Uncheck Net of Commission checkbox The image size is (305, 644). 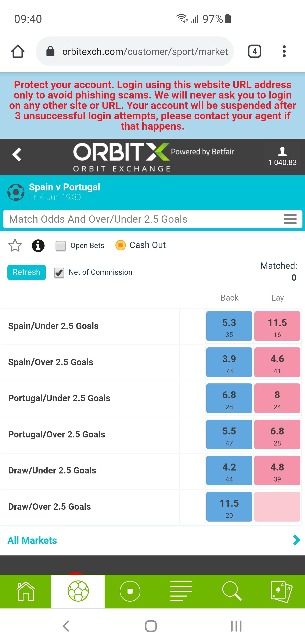tap(59, 273)
